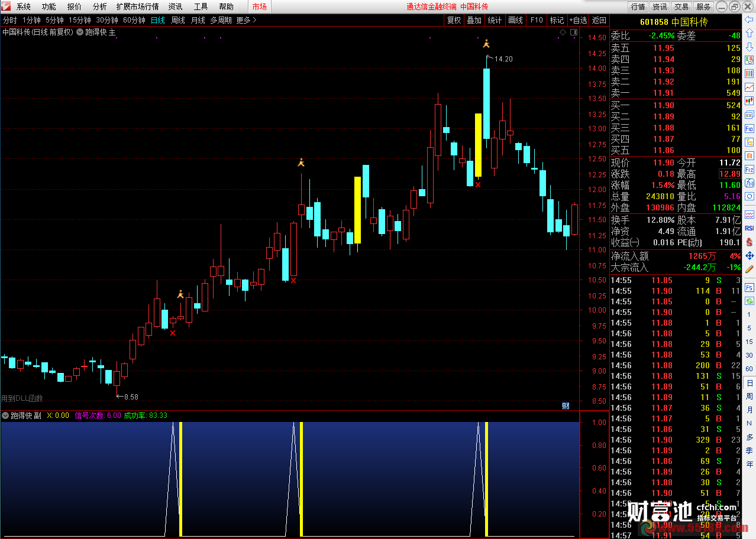Viewport: 756px width, 539px height.
Task: Select the 多周期 tab
Action: 221,20
